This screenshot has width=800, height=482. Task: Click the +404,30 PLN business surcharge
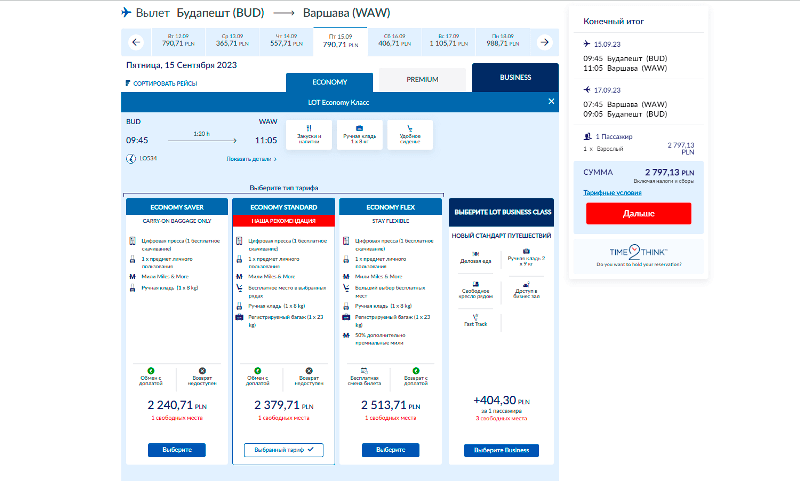tap(502, 401)
